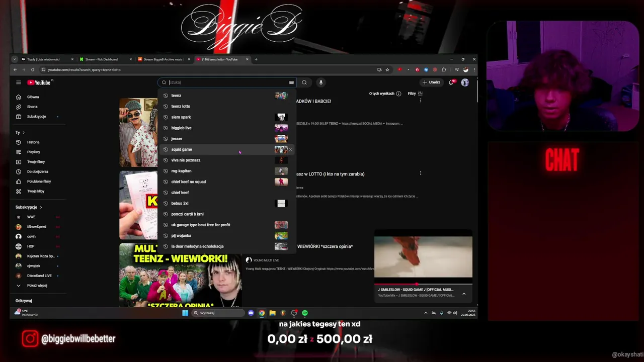Select the 'pij wojanka' suggestion

coord(226,236)
